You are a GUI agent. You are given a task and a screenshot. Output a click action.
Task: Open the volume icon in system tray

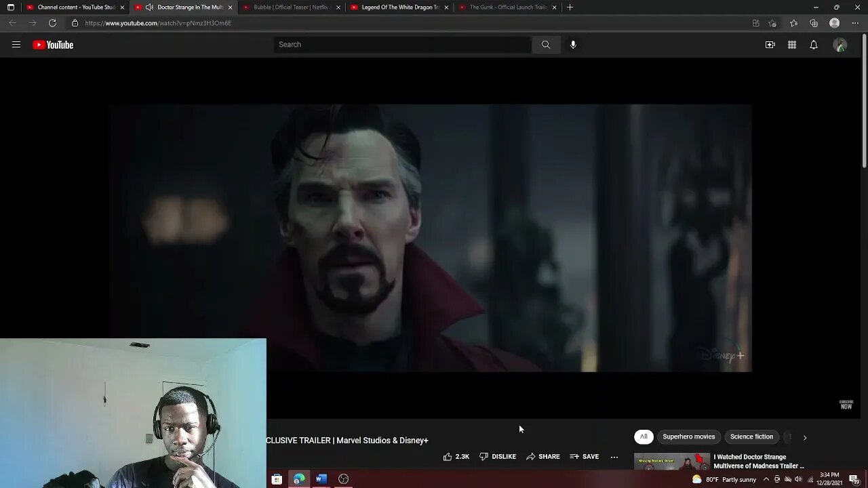tap(798, 480)
